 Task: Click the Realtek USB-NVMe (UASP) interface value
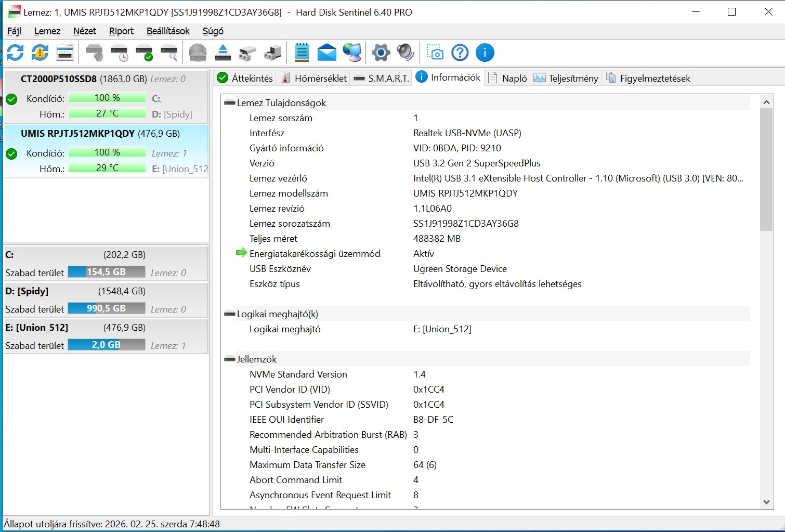(x=467, y=133)
